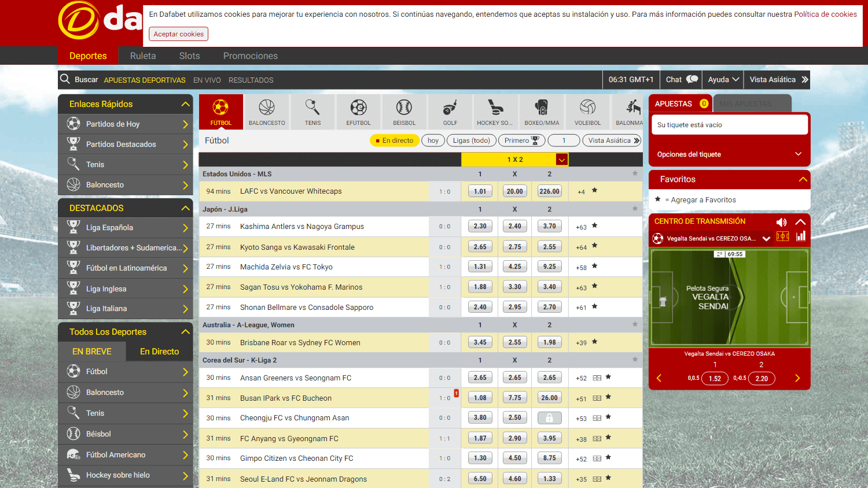
Task: Click the search magnifier icon
Action: [x=65, y=79]
